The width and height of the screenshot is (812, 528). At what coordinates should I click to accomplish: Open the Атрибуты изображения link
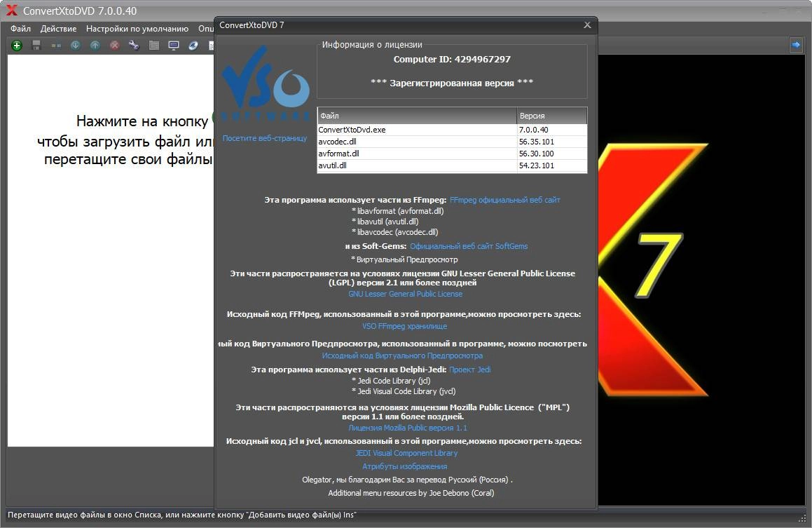pos(404,466)
